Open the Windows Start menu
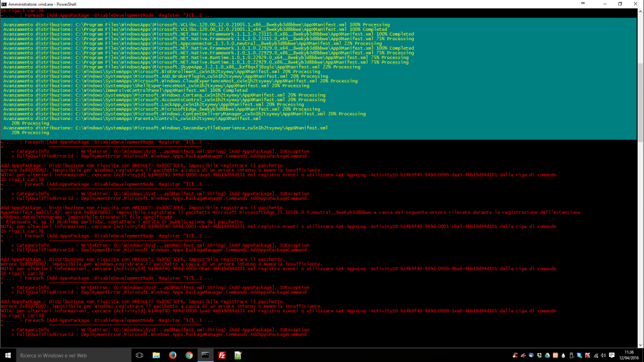Viewport: 644px width, 362px height. [x=7, y=355]
